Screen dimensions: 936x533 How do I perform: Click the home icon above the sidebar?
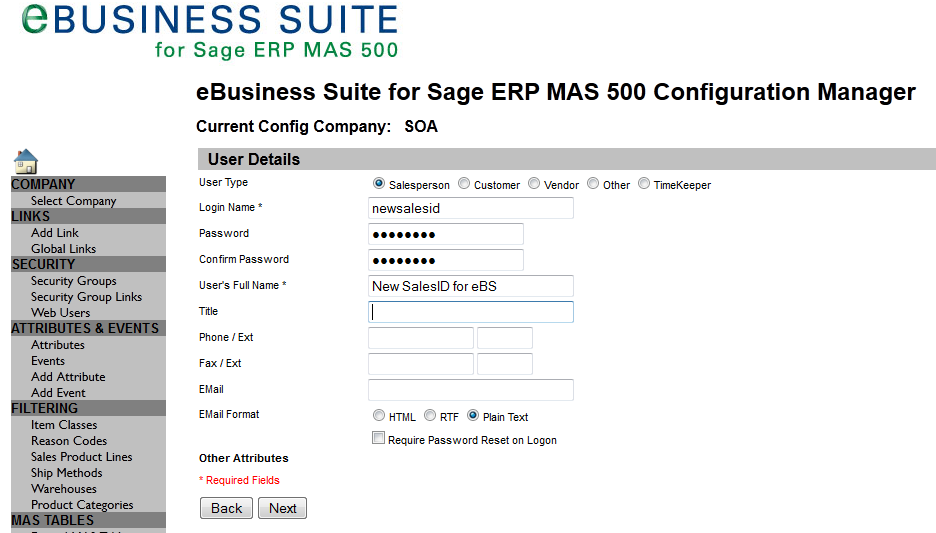tap(25, 161)
